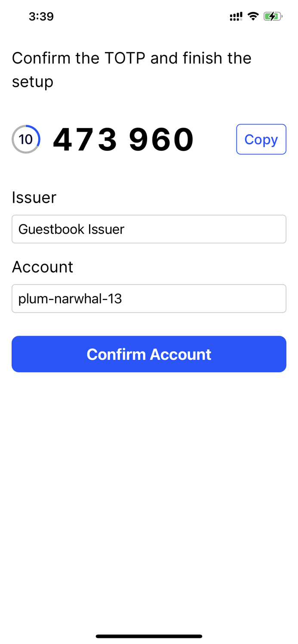The image size is (298, 644).
Task: Tap the Account label
Action: point(43,267)
